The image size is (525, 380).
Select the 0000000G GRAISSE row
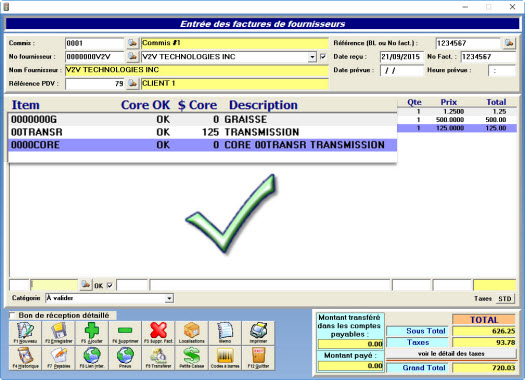(x=202, y=119)
